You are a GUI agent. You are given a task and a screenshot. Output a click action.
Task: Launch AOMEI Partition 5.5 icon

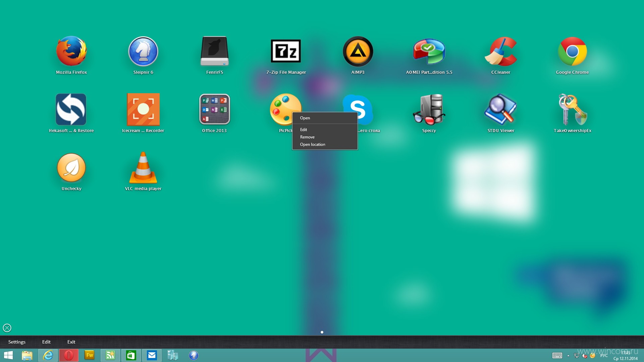pos(429,51)
